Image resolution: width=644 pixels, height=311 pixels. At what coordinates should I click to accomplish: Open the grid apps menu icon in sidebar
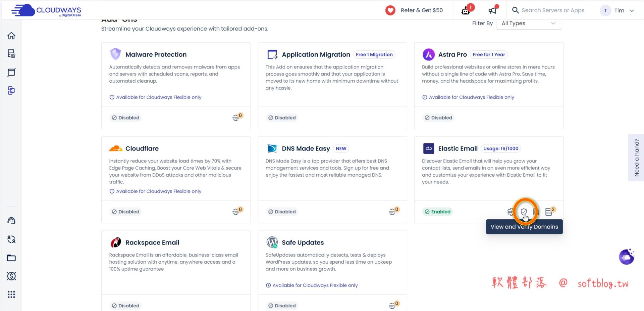(11, 295)
